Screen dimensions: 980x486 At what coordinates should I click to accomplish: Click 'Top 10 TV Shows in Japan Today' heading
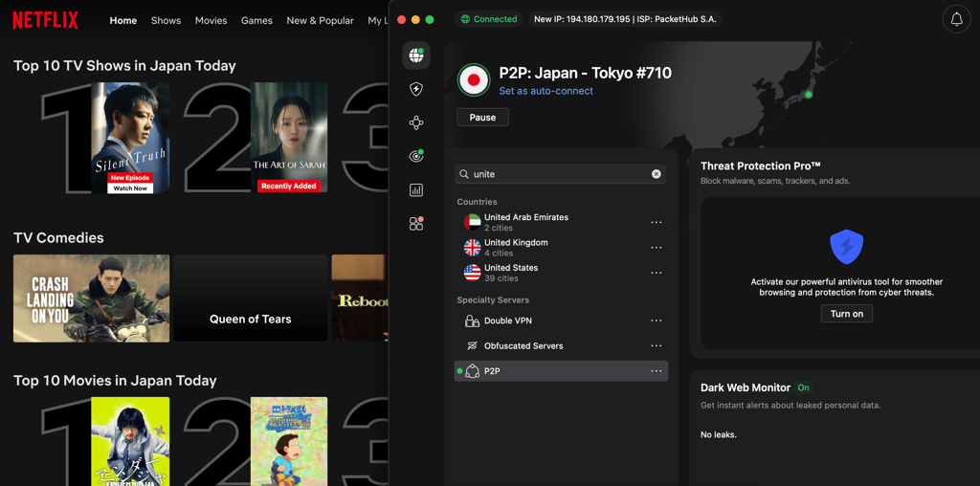click(x=124, y=66)
